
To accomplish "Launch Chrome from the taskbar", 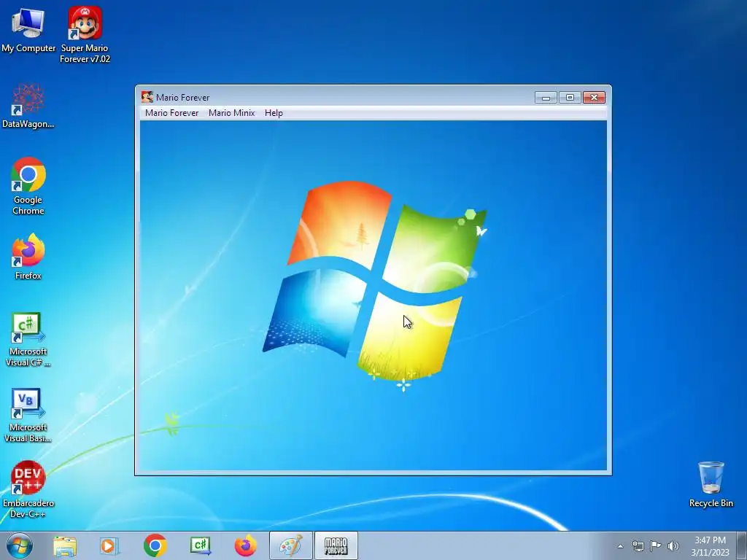I will (x=155, y=545).
